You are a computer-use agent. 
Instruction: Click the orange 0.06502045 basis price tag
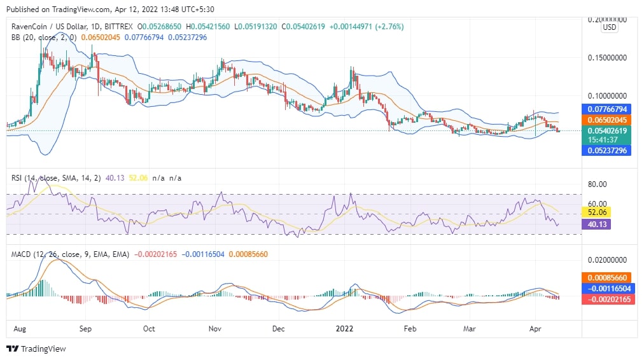[606, 120]
